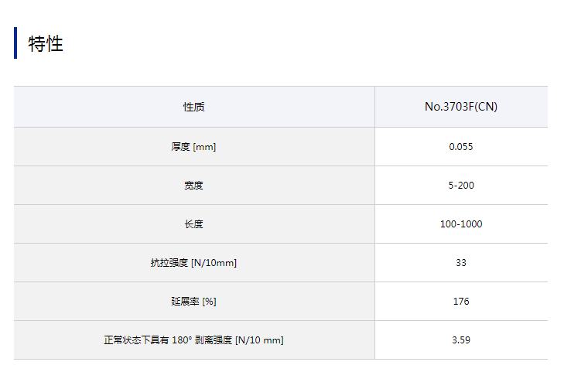The height and width of the screenshot is (372, 588).
Task: Click the 0.055 thickness value
Action: 461,147
